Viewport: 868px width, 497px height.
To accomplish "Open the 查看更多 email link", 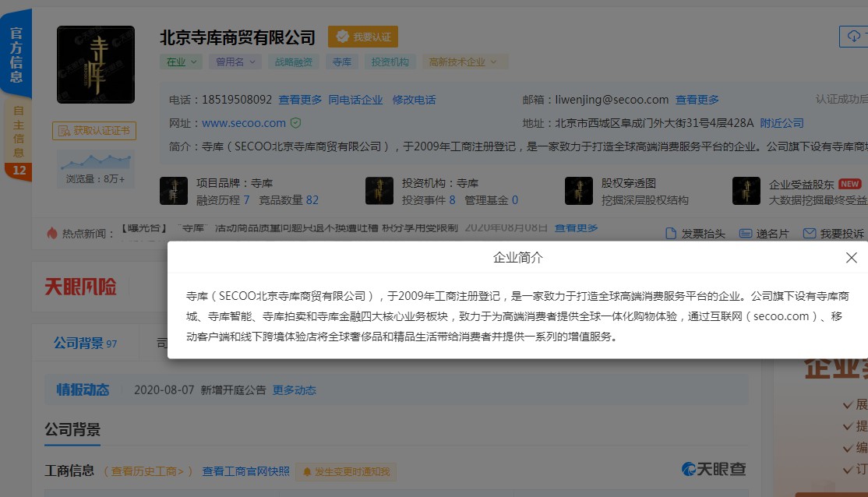I will pyautogui.click(x=697, y=100).
